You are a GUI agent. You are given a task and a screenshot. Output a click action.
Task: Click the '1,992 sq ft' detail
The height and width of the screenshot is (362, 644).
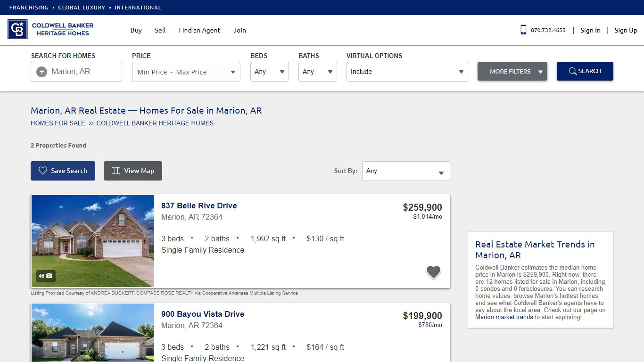click(268, 239)
